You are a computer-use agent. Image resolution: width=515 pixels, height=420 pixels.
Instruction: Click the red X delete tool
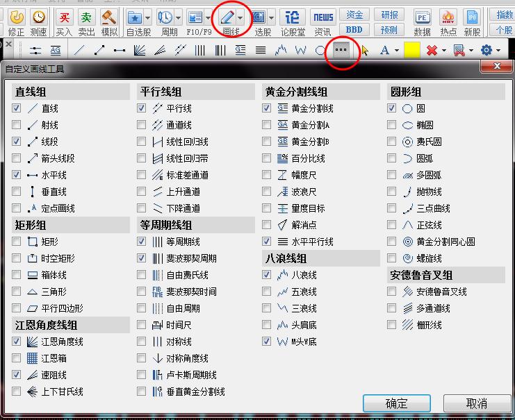pos(432,50)
